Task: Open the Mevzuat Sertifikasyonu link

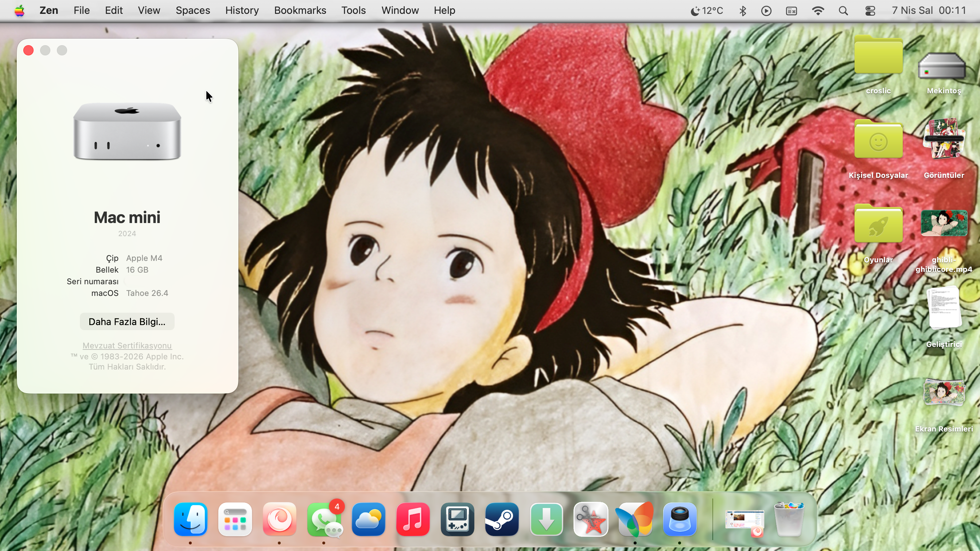Action: coord(127,346)
